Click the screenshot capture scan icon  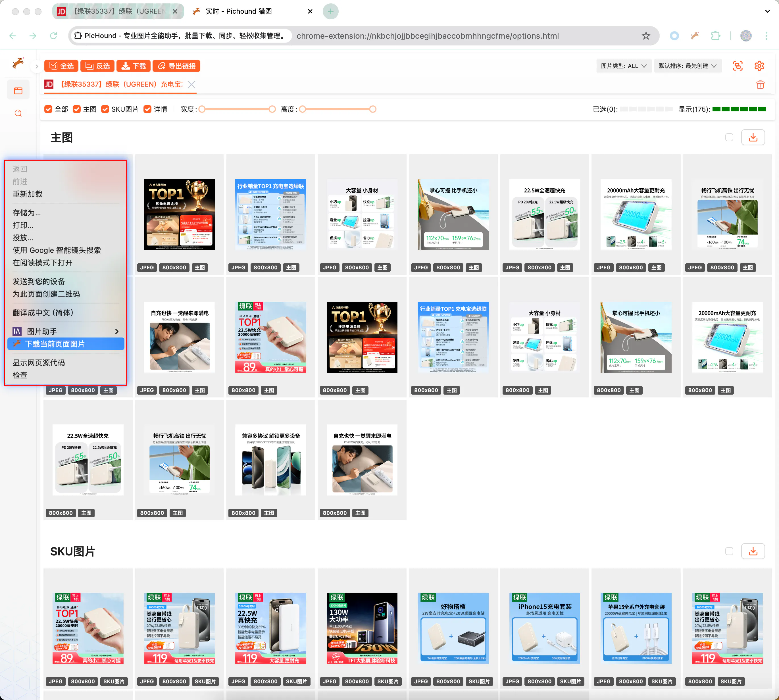pos(738,66)
